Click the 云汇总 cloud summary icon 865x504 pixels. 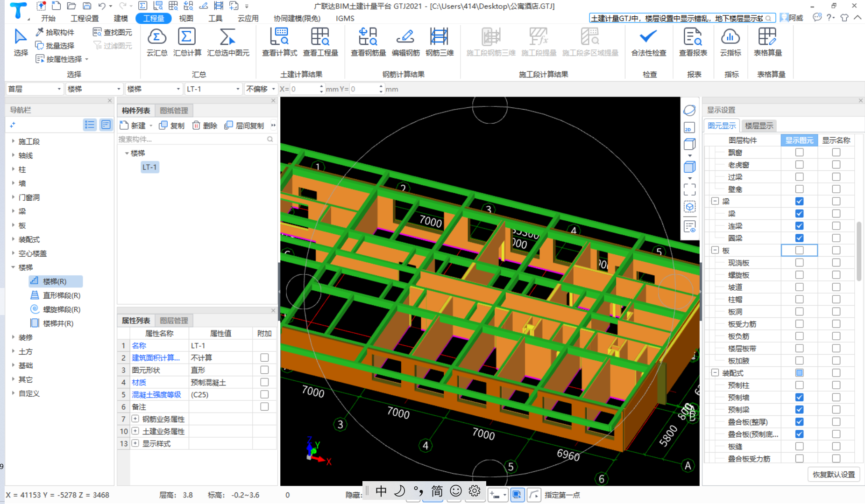157,37
